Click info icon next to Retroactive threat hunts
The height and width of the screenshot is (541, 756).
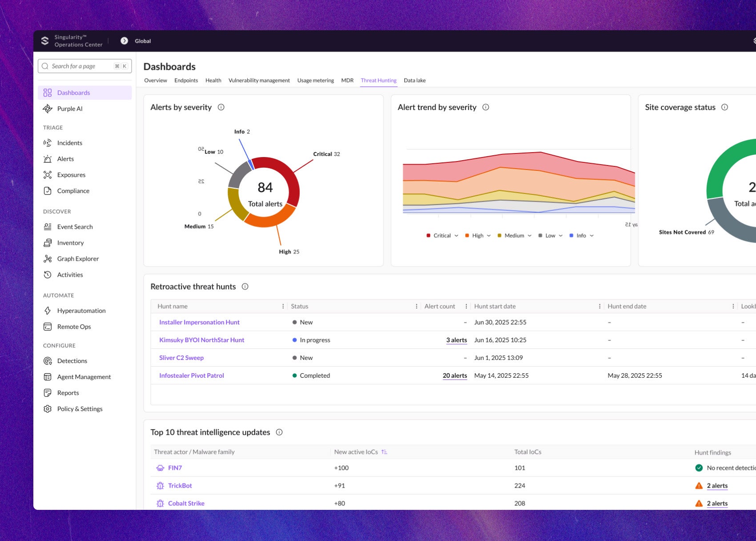(245, 287)
